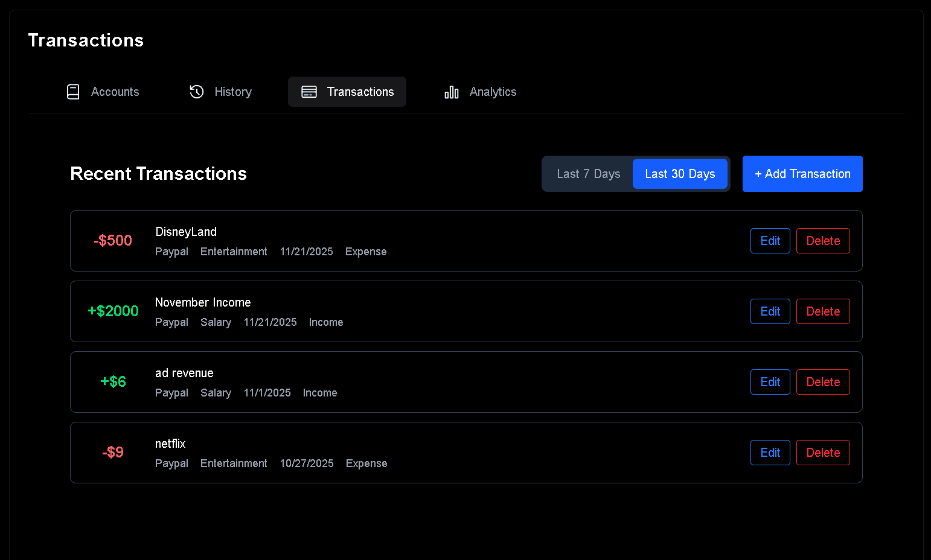
Task: Delete the DisneyLand transaction
Action: [x=823, y=241]
